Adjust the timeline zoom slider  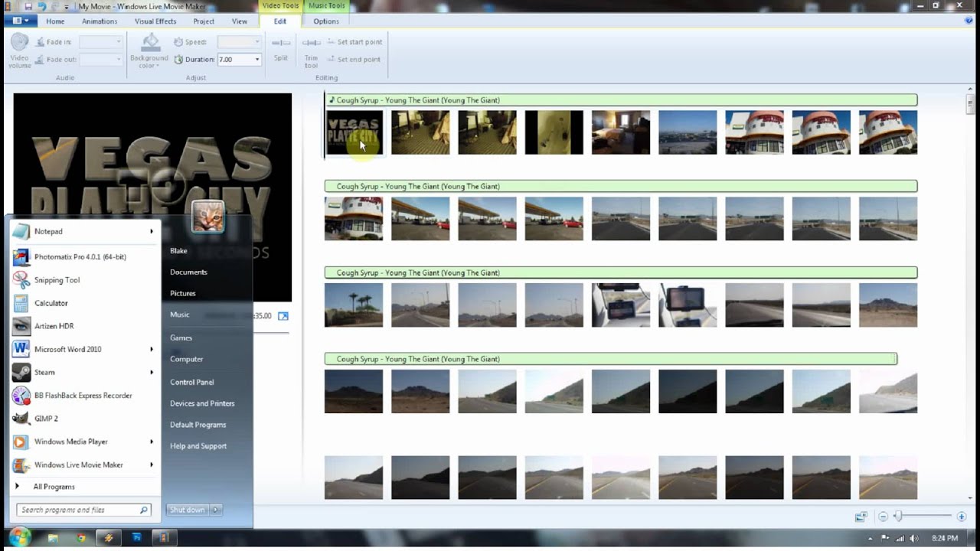(899, 517)
